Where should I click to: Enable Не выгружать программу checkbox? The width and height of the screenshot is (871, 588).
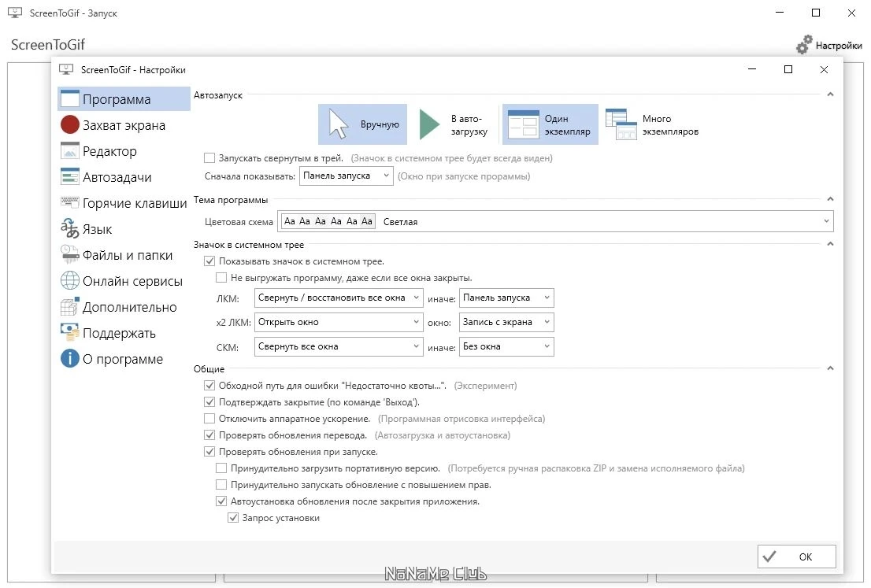(221, 278)
